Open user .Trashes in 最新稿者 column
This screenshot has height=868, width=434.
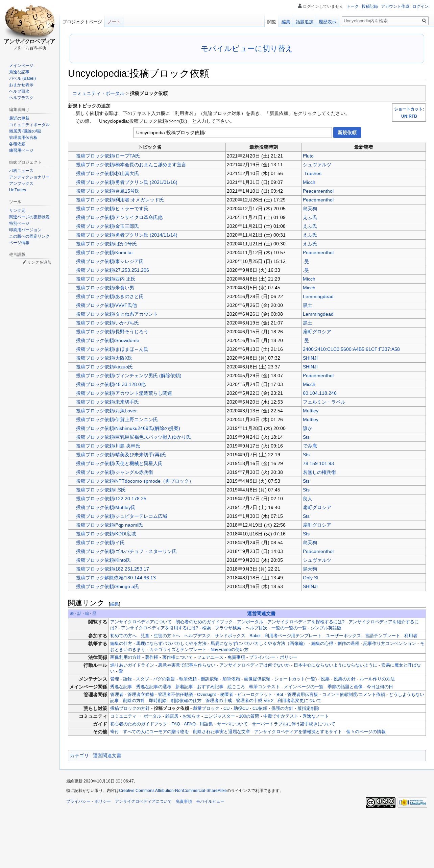(312, 173)
